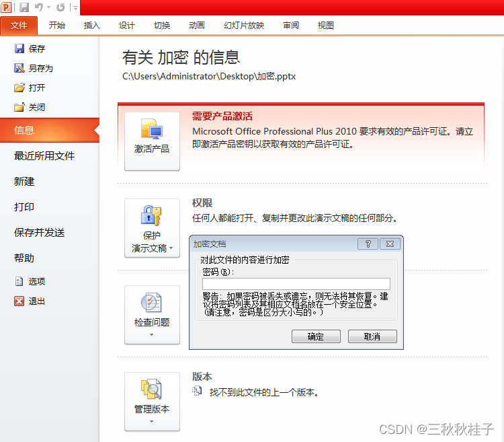Click the 选项 options icon in sidebar
Screen dimensions: 504x442
tap(19, 281)
